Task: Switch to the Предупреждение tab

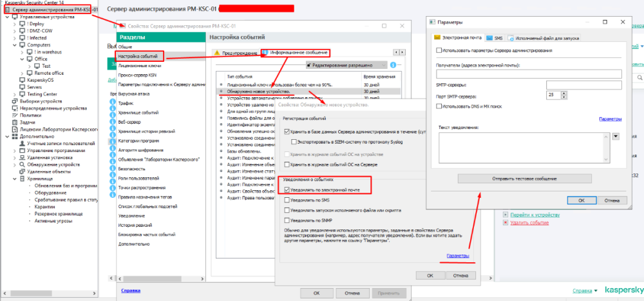Action: pyautogui.click(x=235, y=53)
